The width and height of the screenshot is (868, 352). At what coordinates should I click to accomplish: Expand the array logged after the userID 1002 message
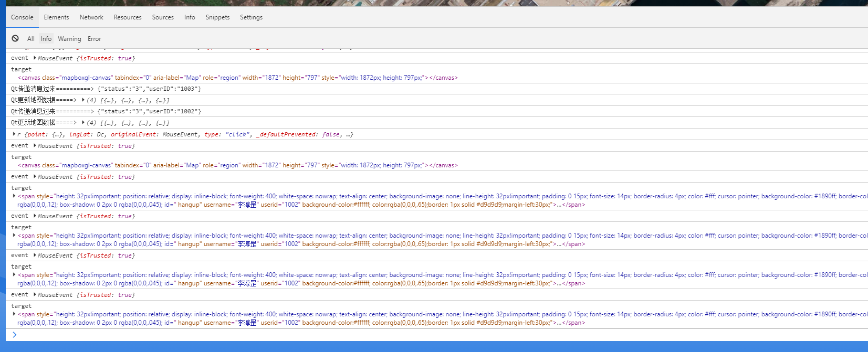click(83, 122)
